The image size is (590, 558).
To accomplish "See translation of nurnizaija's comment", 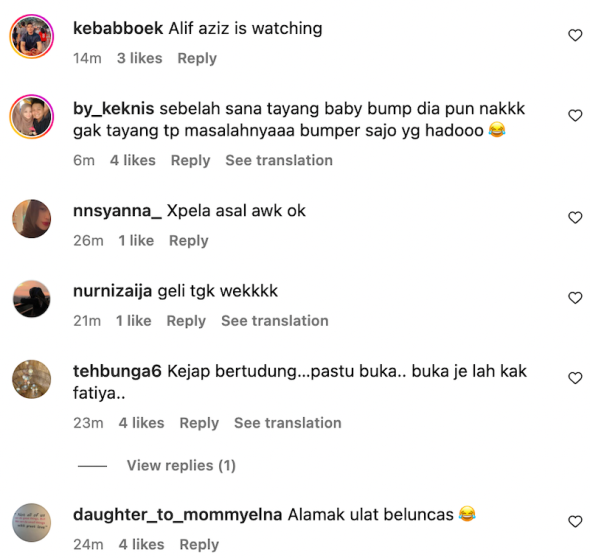I will (275, 321).
